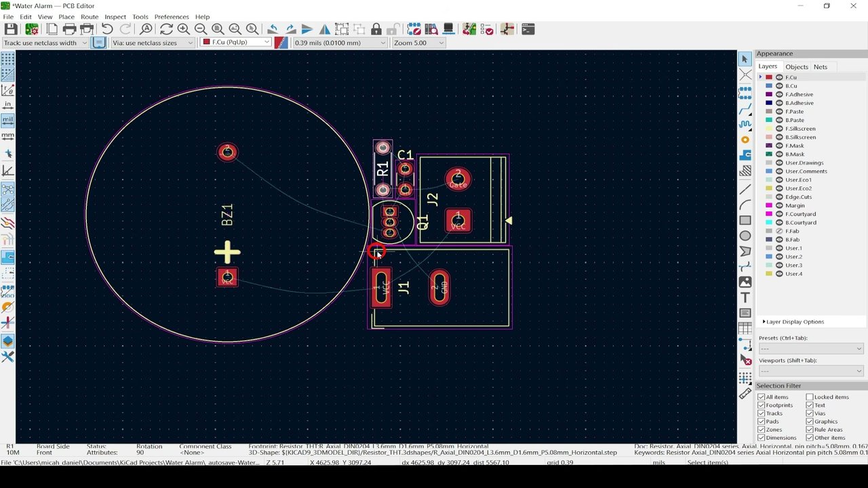Image resolution: width=868 pixels, height=488 pixels.
Task: Click the Margin layer color swatch
Action: tap(769, 205)
